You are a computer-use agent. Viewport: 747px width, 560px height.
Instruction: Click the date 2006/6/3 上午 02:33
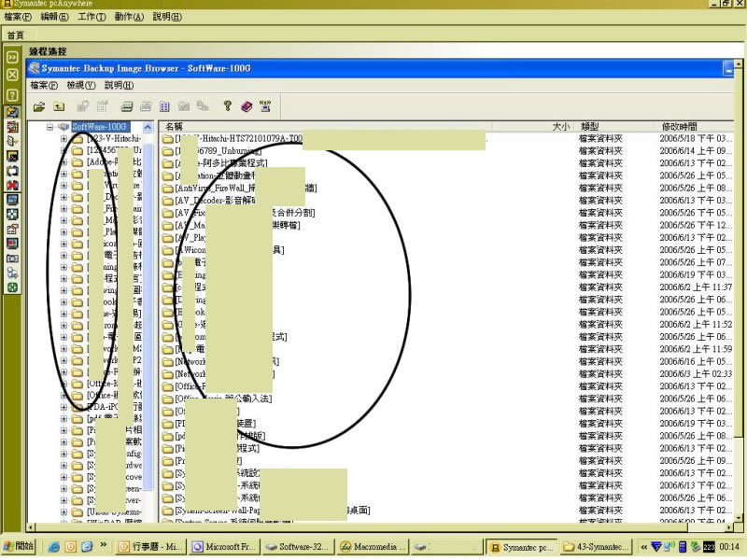coord(696,374)
